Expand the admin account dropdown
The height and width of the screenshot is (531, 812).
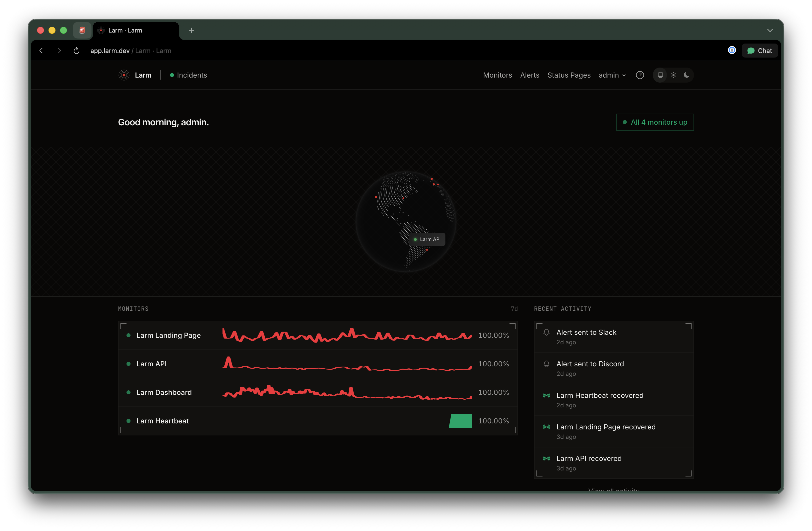(x=612, y=75)
